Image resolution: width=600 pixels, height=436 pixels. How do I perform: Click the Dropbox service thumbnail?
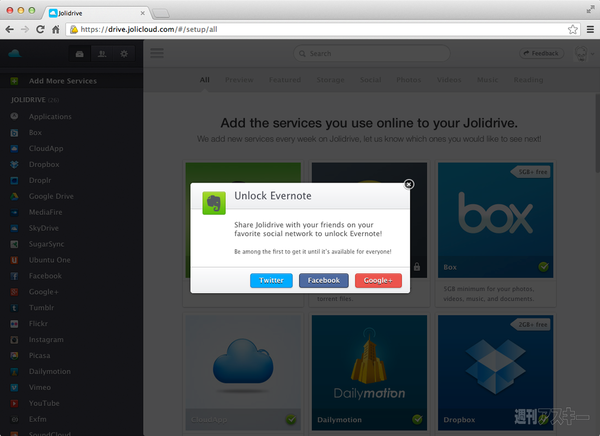click(x=496, y=372)
